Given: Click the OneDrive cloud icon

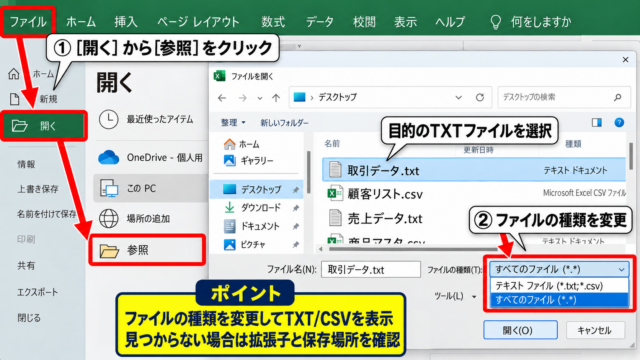Looking at the screenshot, I should 109,157.
